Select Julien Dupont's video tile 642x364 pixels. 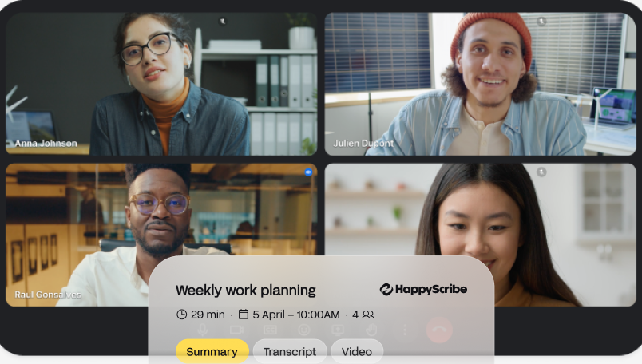[480, 84]
